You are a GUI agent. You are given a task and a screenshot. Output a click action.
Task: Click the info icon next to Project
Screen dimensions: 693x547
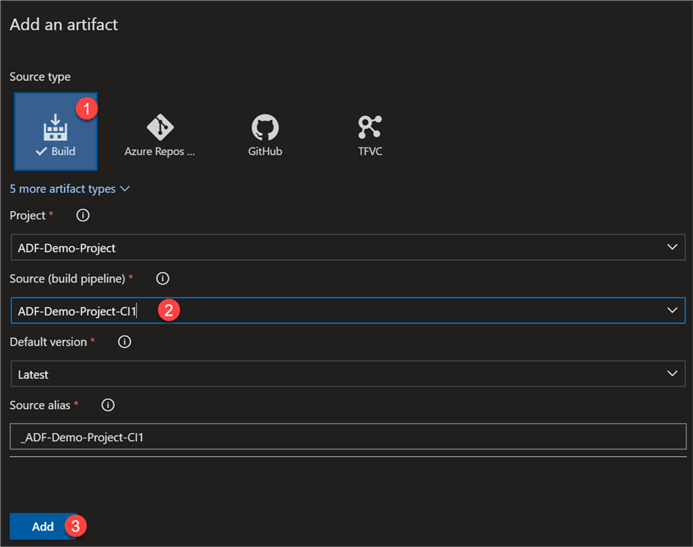(x=83, y=215)
